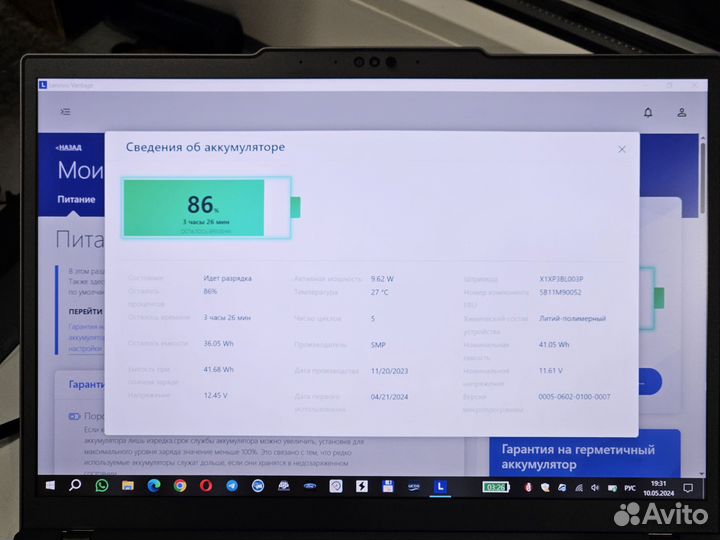Open Windows search from the taskbar
This screenshot has width=720, height=540.
(x=75, y=485)
